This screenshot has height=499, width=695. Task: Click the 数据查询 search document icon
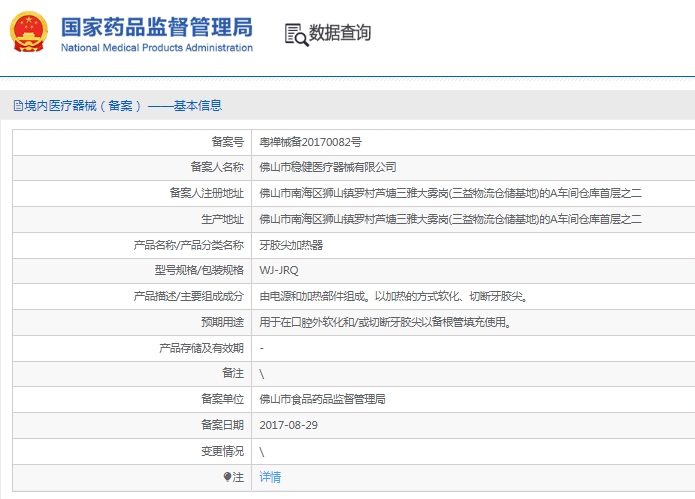296,35
